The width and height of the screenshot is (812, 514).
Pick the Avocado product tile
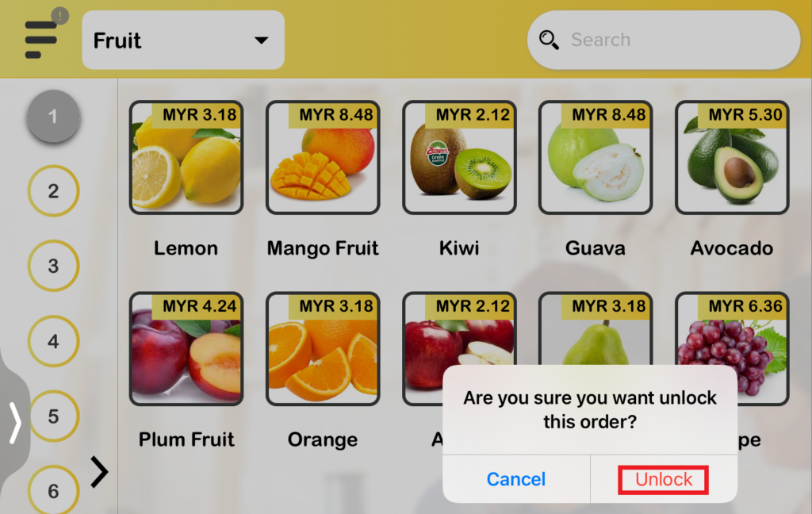pos(732,158)
